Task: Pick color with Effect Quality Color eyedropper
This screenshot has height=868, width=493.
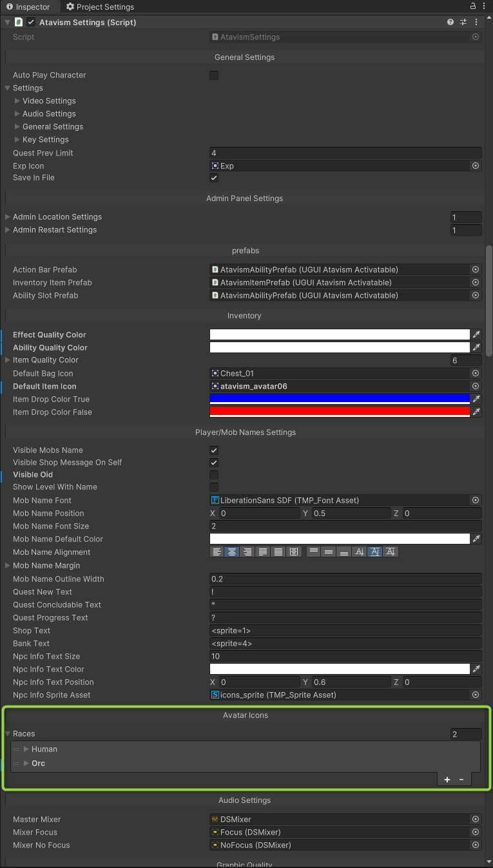Action: pos(476,334)
